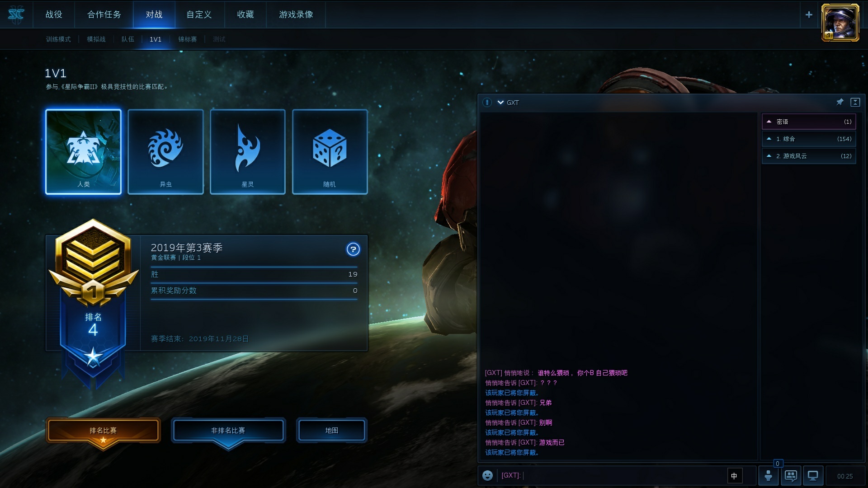Screen dimensions: 868x488
Task: Open the player profile portrait
Action: (840, 23)
